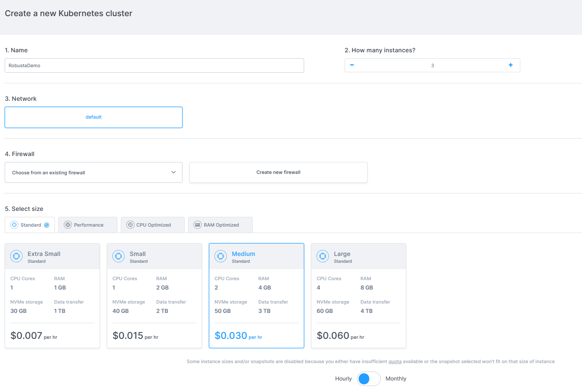The image size is (582, 392).
Task: Click the Standard tab chip icon
Action: (x=14, y=225)
